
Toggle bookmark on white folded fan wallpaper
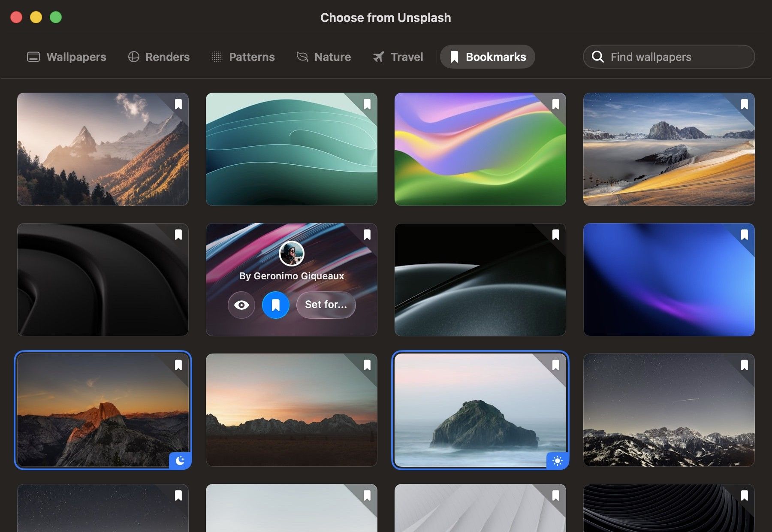556,496
